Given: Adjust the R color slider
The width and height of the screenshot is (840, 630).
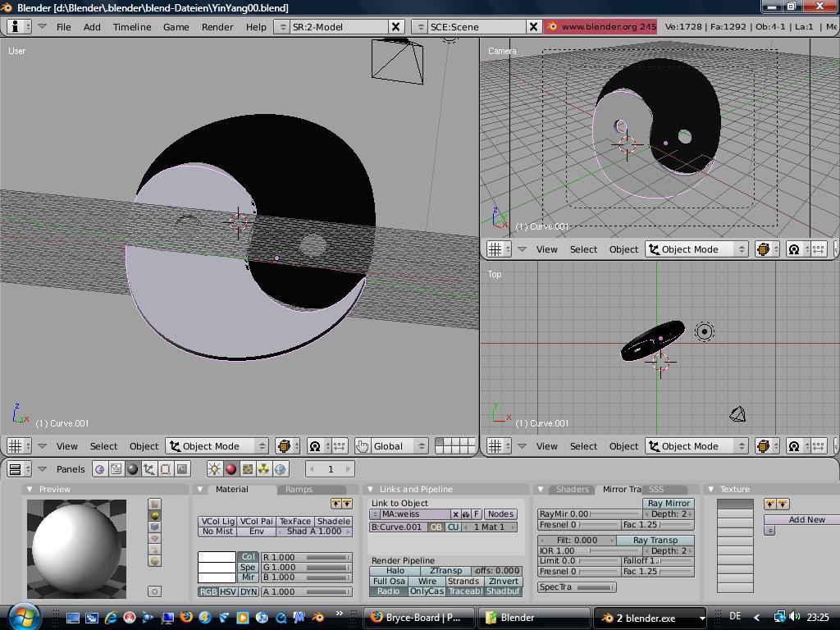Looking at the screenshot, I should (306, 557).
